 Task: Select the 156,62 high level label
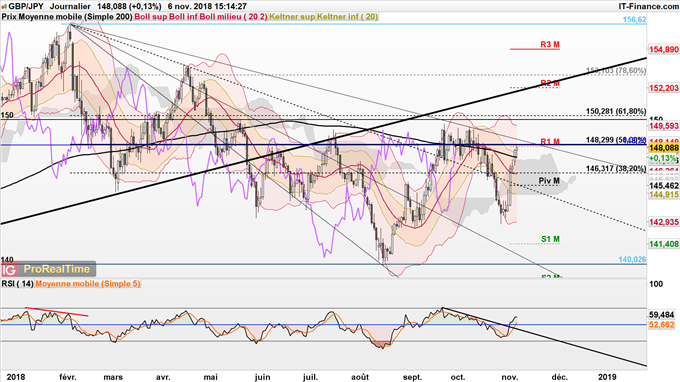point(634,20)
